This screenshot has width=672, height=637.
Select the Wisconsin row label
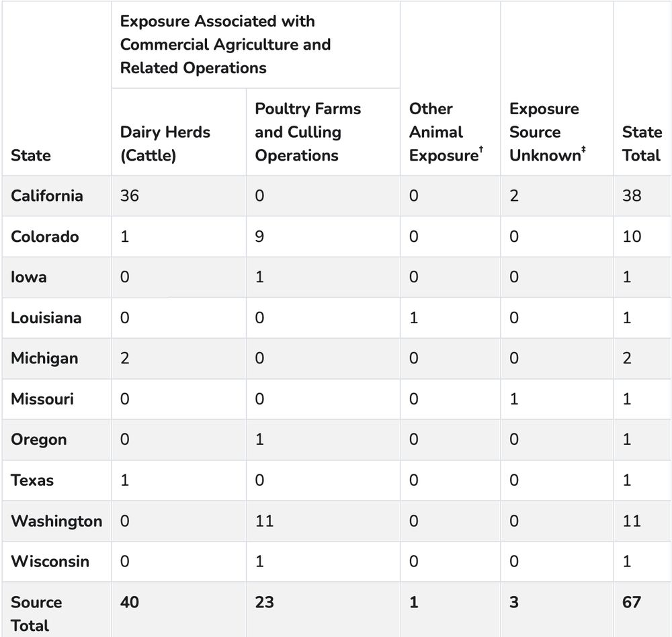click(50, 561)
